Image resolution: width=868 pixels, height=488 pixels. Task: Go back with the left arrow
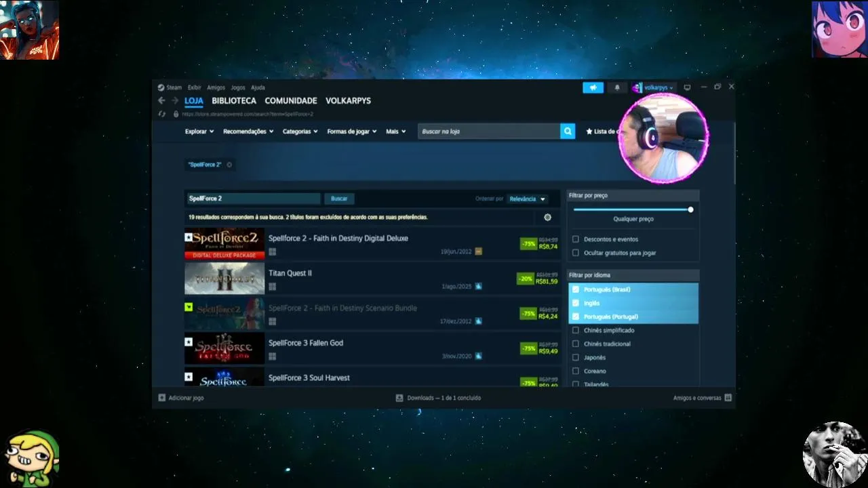pos(161,100)
